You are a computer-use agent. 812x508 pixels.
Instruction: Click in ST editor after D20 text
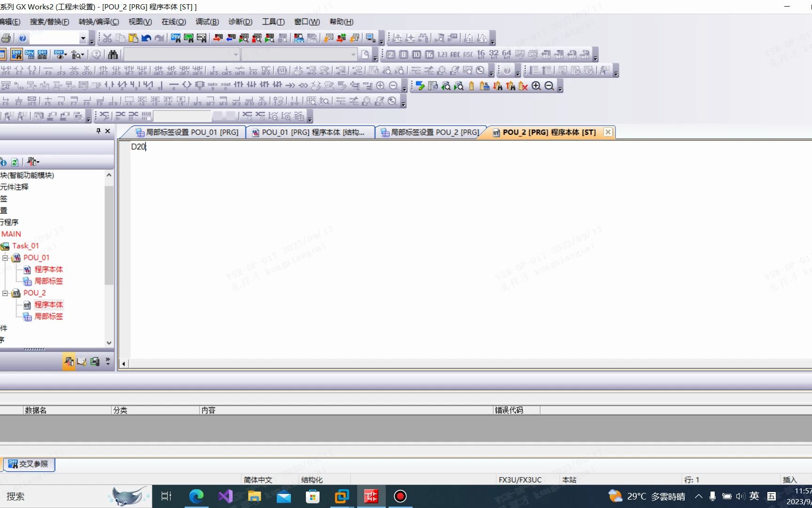click(147, 147)
